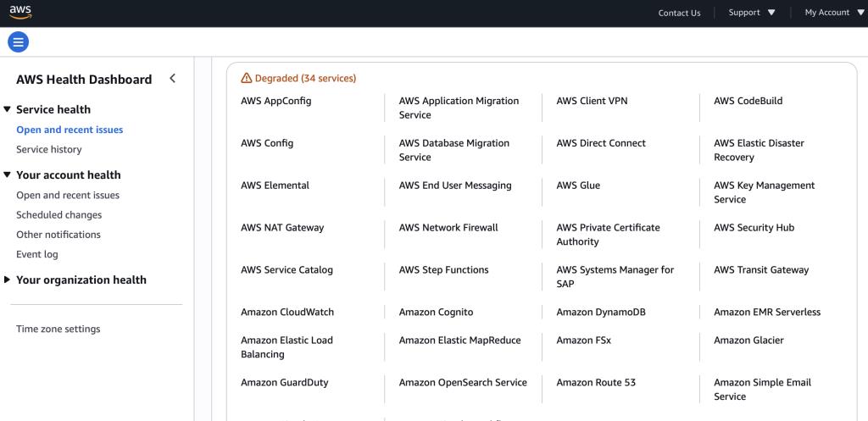Select AWS Step Functions
Screen dimensions: 868x421
click(443, 270)
